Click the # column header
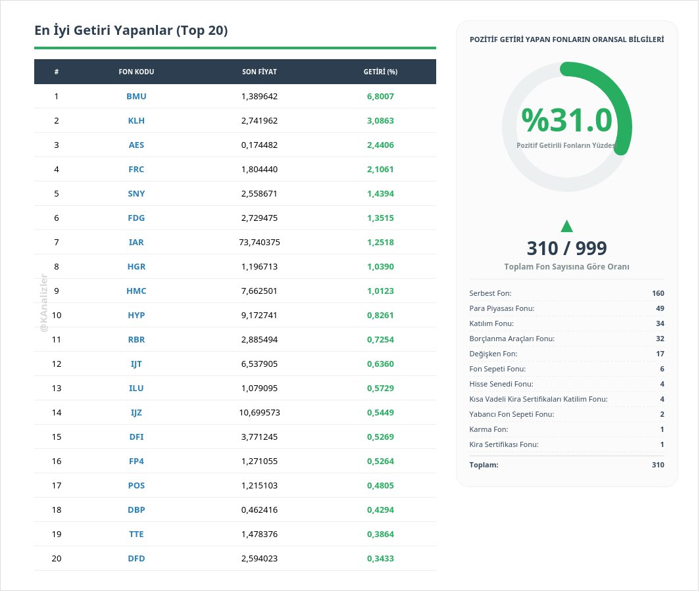Viewport: 700px width, 591px height. (57, 72)
